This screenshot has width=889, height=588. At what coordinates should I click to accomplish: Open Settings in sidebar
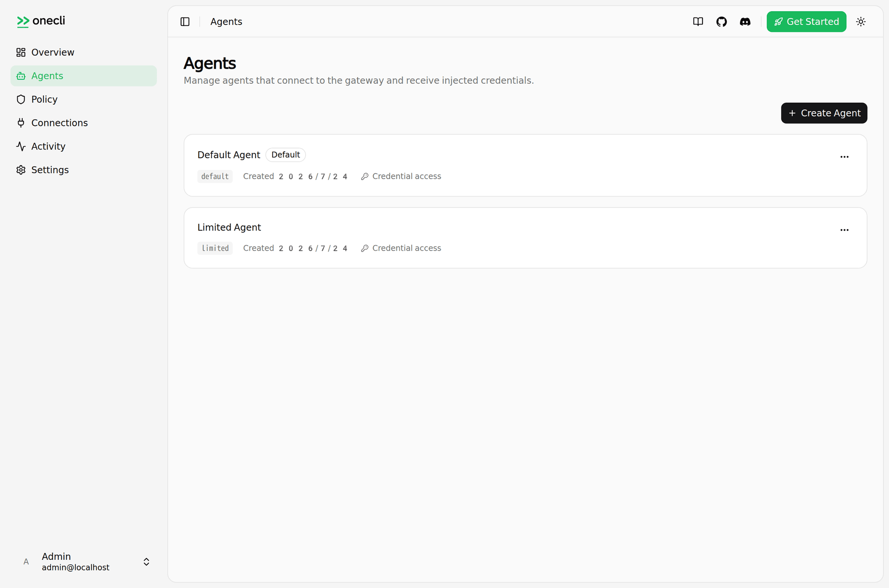[x=84, y=170]
